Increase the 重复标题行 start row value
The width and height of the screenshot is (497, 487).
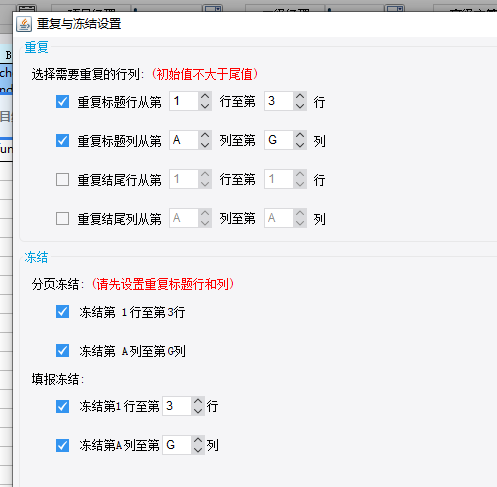click(x=205, y=96)
